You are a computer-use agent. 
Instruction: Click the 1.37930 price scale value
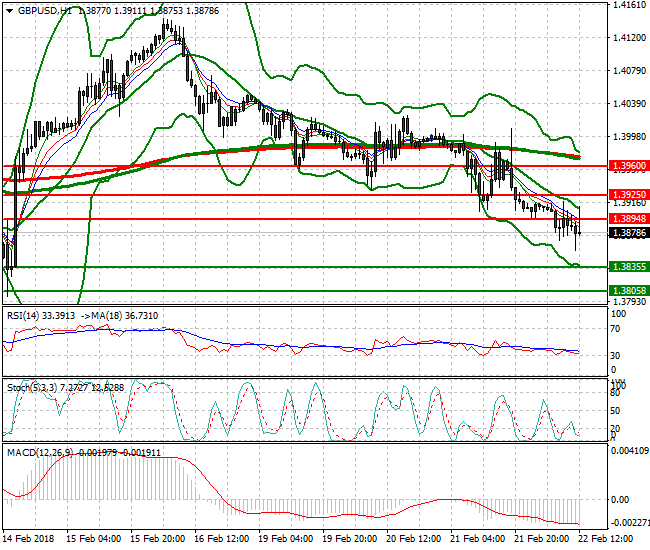point(629,301)
